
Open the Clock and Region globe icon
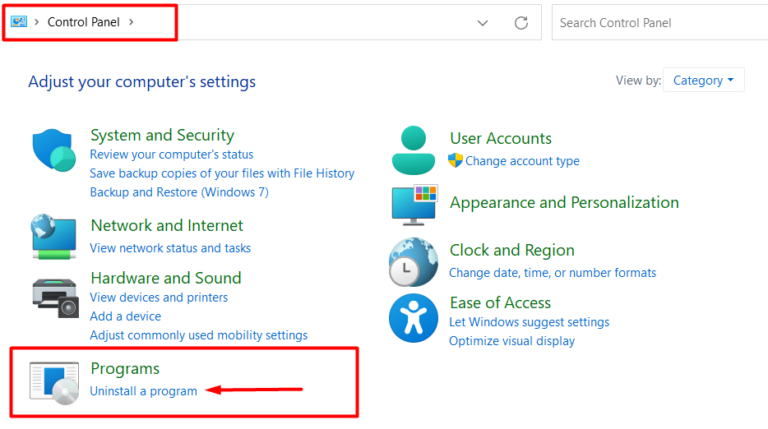click(413, 262)
